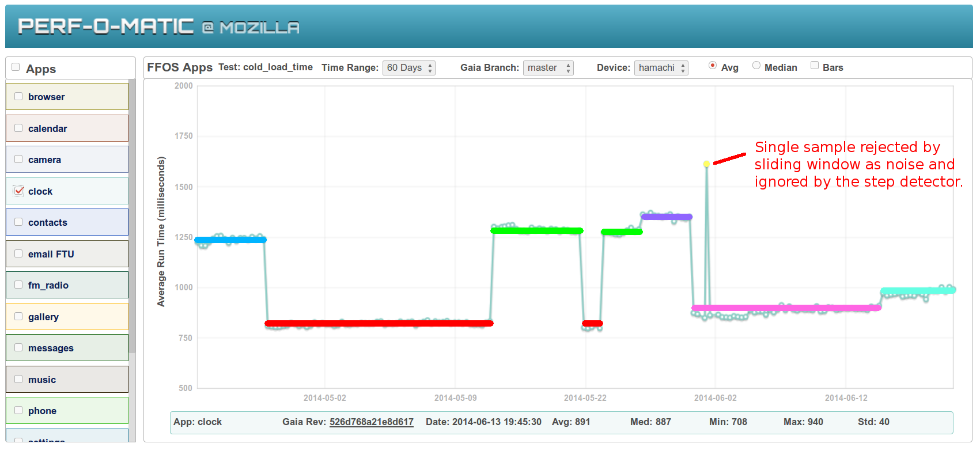The height and width of the screenshot is (451, 980).
Task: Click the 'Test: cold_load_time' label
Action: [x=266, y=67]
